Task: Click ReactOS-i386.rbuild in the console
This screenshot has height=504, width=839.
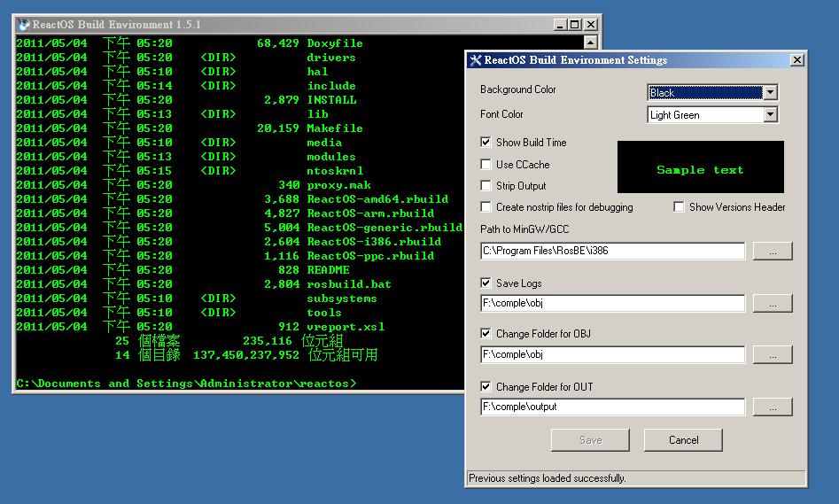Action: pos(374,241)
